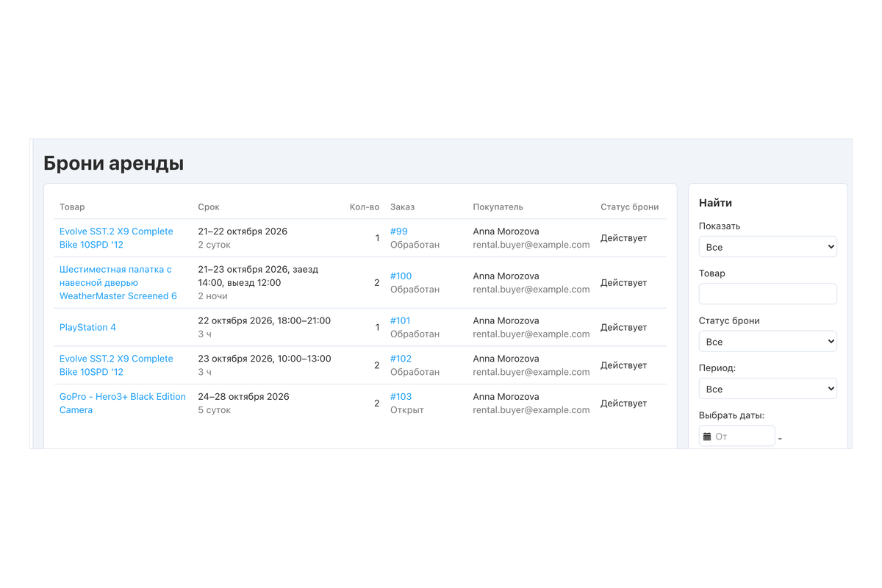Click the Кол-во column header
The width and height of the screenshot is (882, 588).
pyautogui.click(x=365, y=207)
